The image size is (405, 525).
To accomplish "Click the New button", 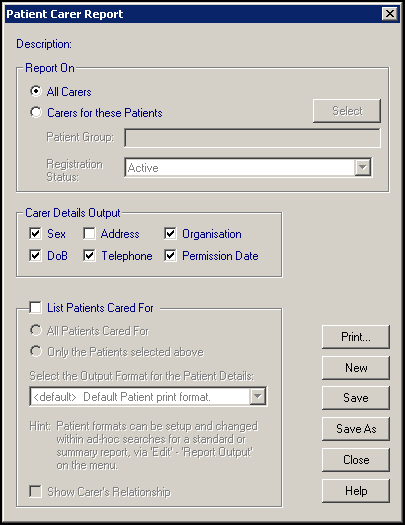I will pos(356,368).
